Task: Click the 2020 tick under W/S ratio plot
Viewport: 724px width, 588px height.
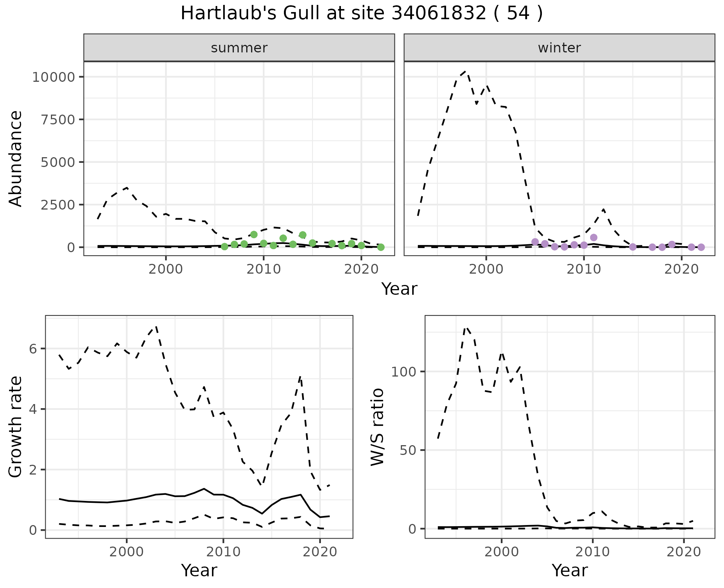Action: 684,552
